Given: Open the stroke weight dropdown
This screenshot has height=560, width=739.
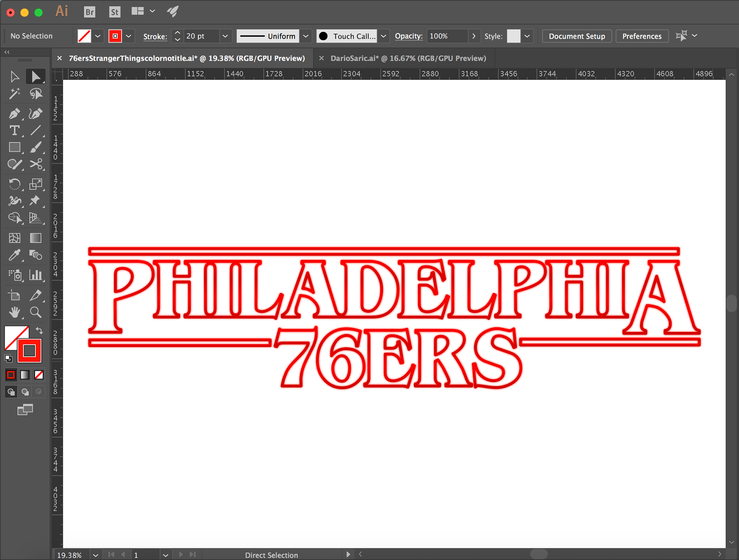Looking at the screenshot, I should tap(225, 36).
